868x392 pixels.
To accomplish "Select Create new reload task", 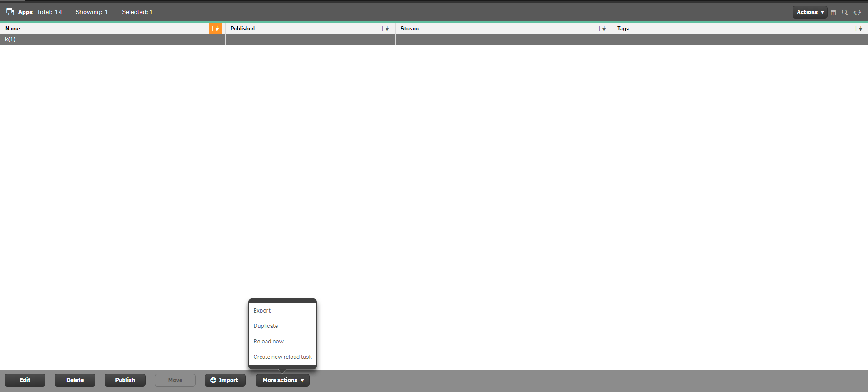I will pyautogui.click(x=282, y=357).
